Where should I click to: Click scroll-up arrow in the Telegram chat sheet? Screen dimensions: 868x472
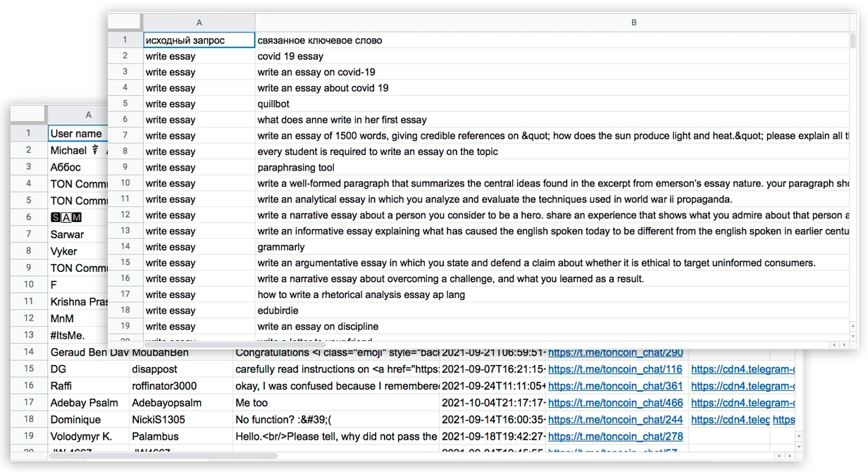[x=799, y=436]
